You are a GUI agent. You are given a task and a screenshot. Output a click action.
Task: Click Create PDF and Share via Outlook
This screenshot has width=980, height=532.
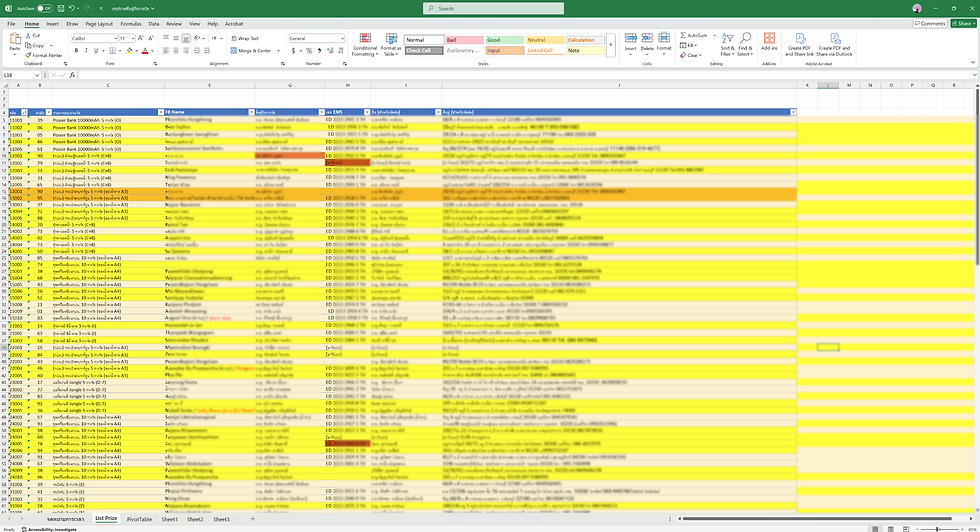click(x=834, y=44)
